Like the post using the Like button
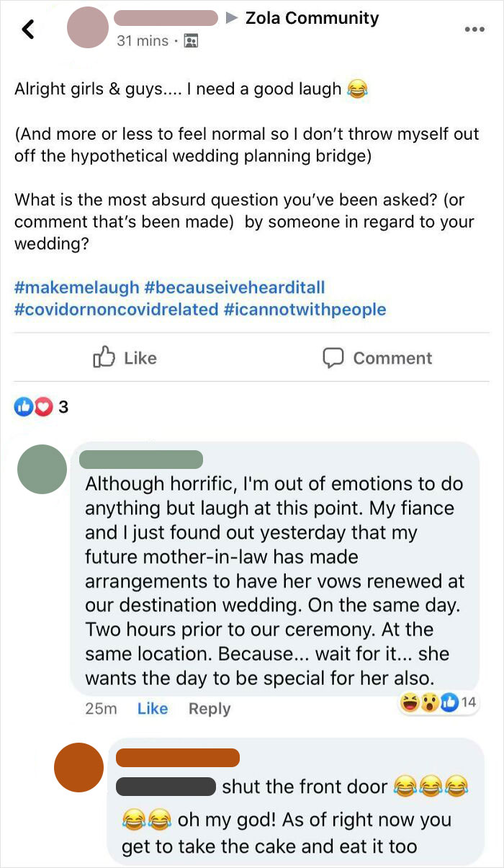Viewport: 504px width, 868px height. pos(124,357)
